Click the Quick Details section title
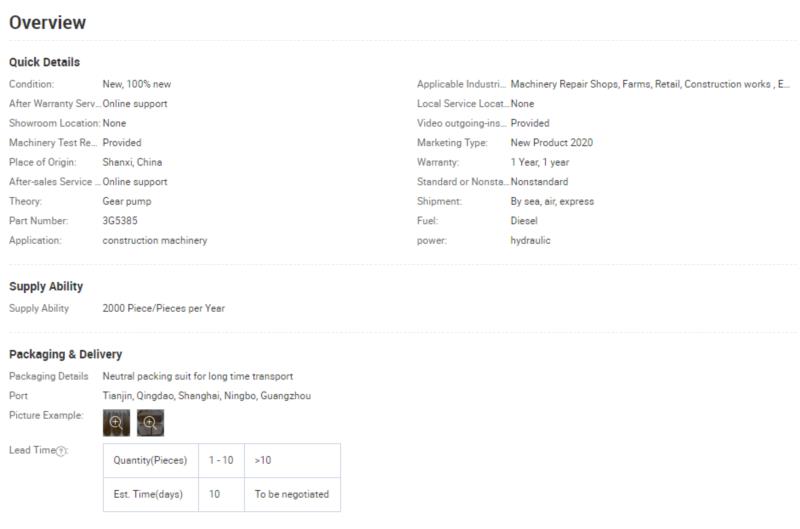Viewport: 800px width, 529px height. 44,62
